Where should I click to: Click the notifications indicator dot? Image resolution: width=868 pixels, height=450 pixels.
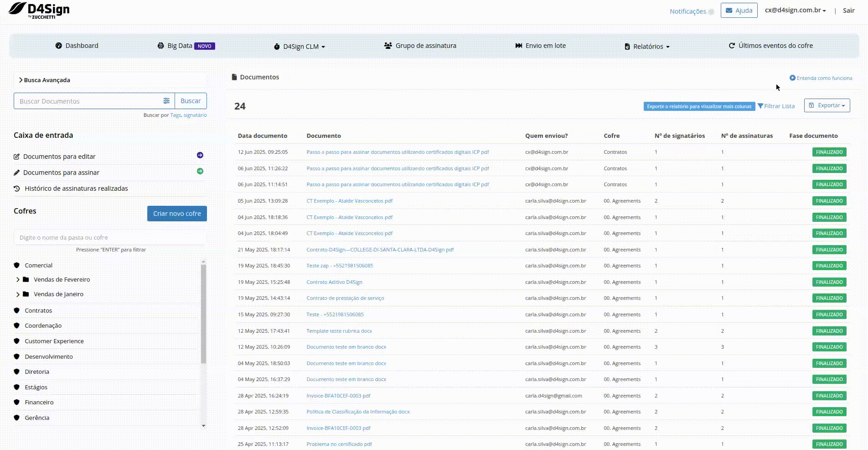coord(711,11)
